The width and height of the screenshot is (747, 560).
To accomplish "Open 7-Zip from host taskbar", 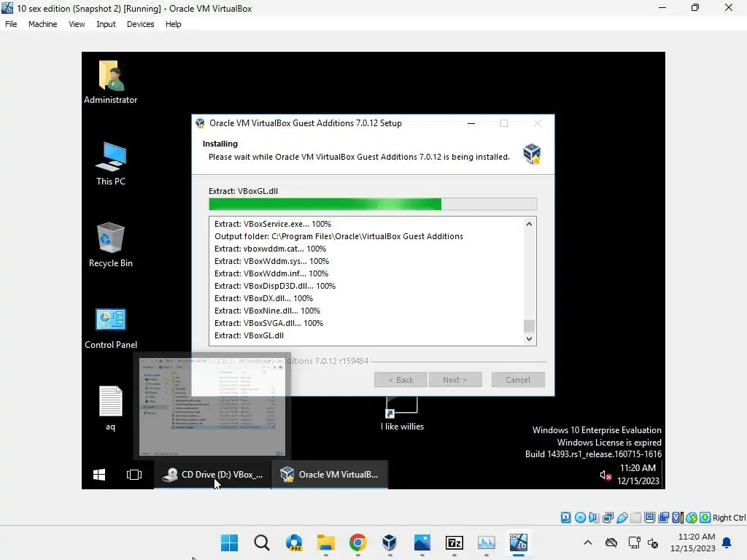I will point(454,542).
